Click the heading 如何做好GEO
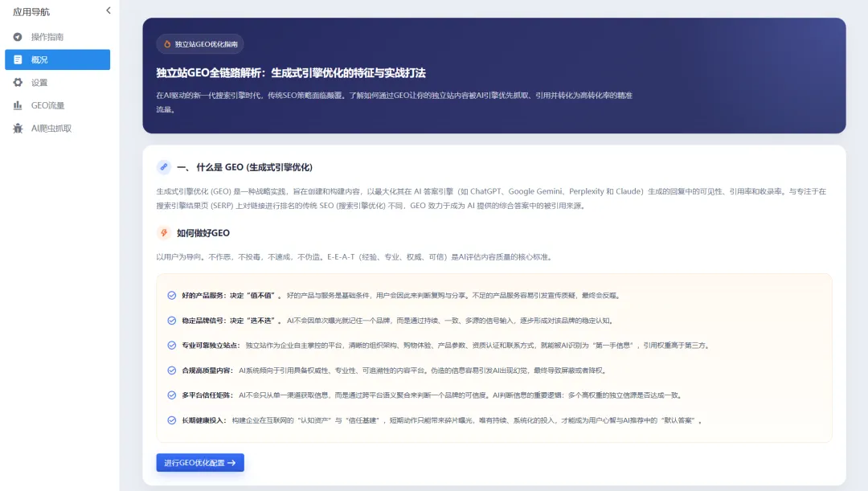Image resolution: width=868 pixels, height=491 pixels. pos(203,233)
